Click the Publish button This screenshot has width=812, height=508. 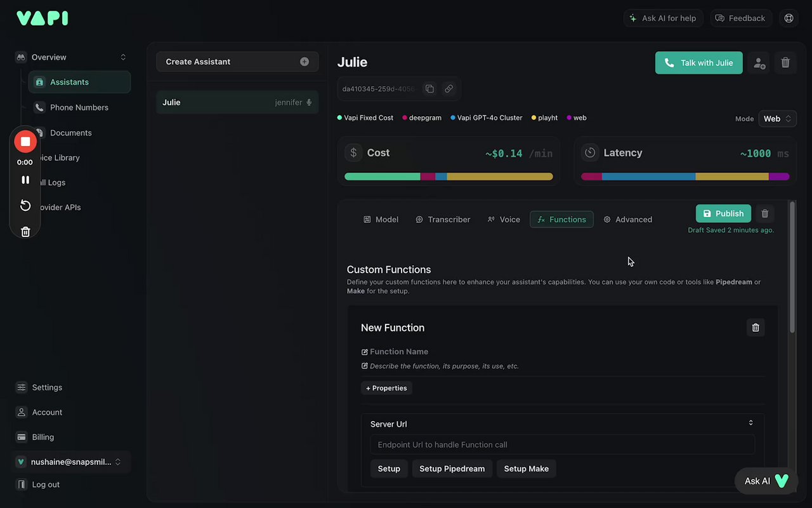pyautogui.click(x=723, y=213)
